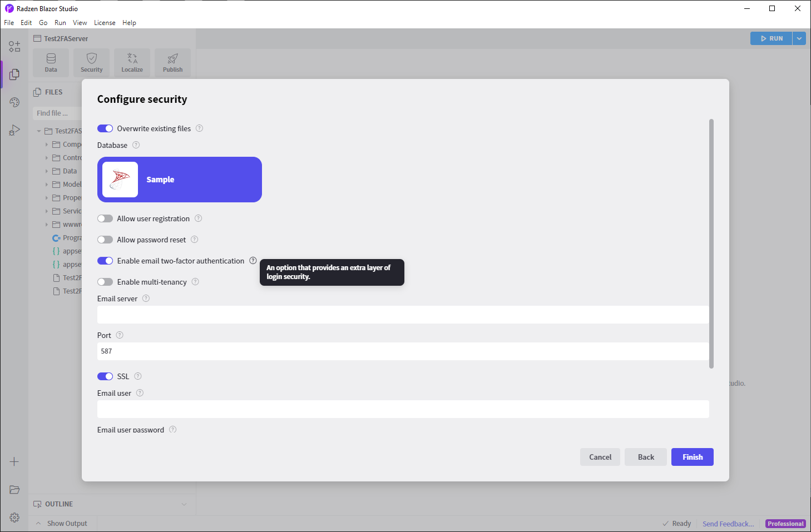811x532 pixels.
Task: Toggle the SSL switch off
Action: tap(105, 376)
